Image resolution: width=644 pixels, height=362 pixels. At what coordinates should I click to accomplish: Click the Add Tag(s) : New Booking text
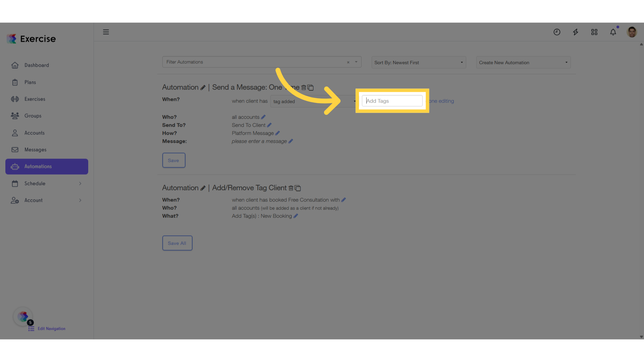[x=262, y=216]
